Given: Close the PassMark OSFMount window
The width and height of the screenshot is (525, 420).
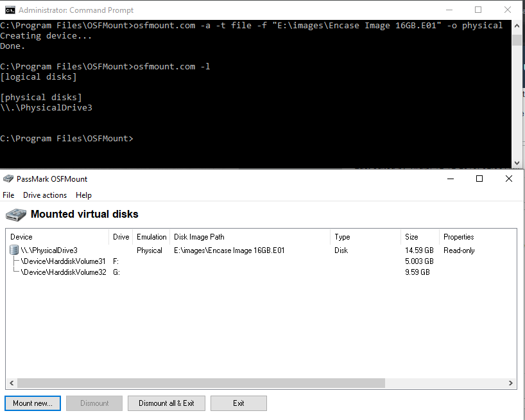Looking at the screenshot, I should (x=509, y=179).
